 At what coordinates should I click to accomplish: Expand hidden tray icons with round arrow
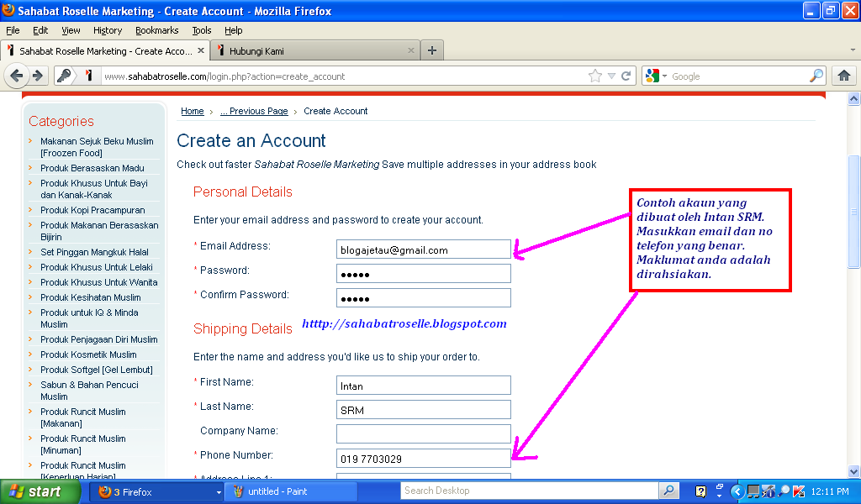click(737, 491)
